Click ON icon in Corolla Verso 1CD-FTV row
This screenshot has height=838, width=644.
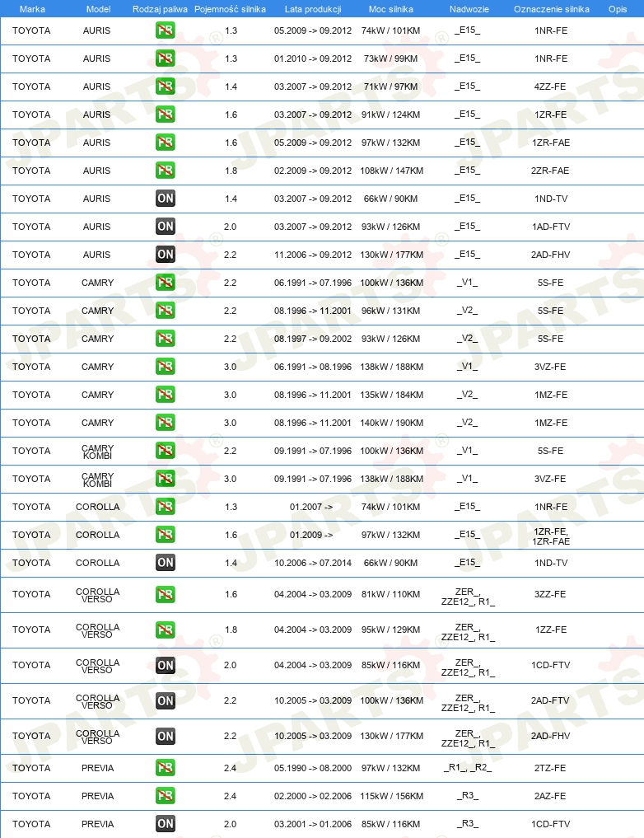point(165,666)
